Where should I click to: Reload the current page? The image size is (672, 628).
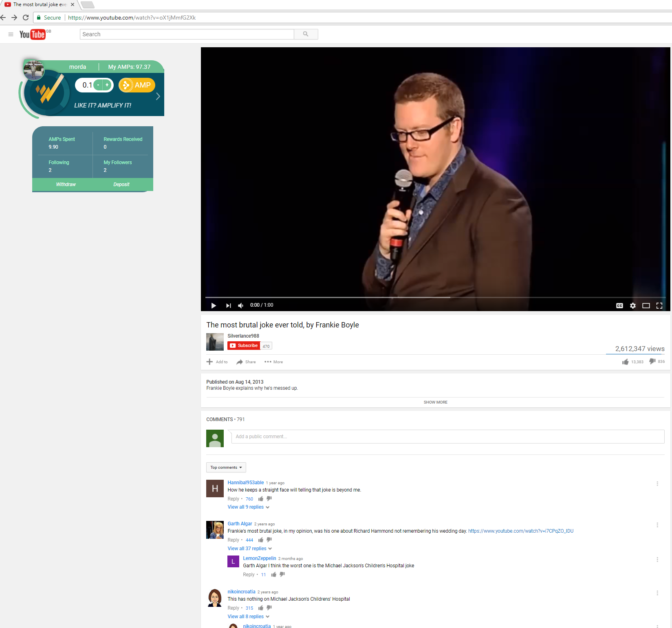(26, 18)
